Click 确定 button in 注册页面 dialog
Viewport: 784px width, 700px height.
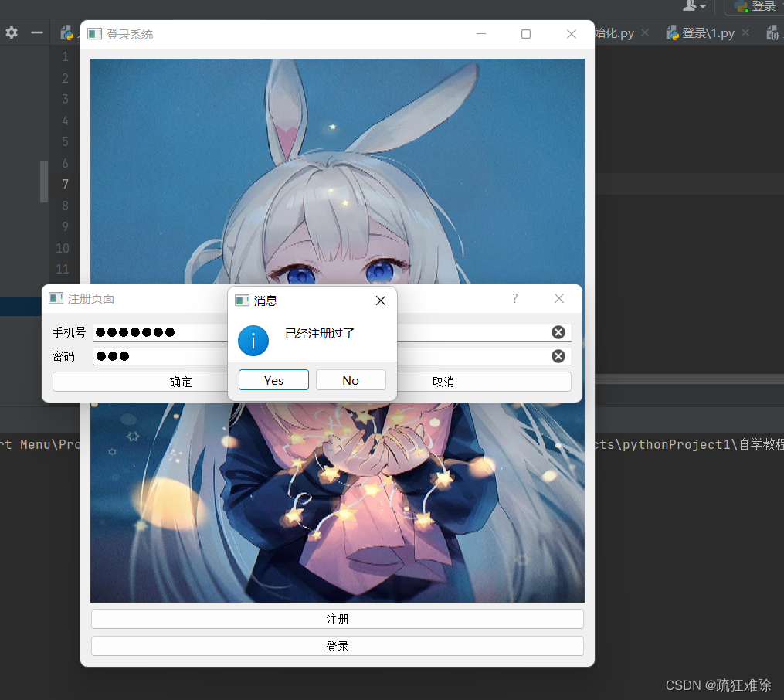(x=141, y=382)
